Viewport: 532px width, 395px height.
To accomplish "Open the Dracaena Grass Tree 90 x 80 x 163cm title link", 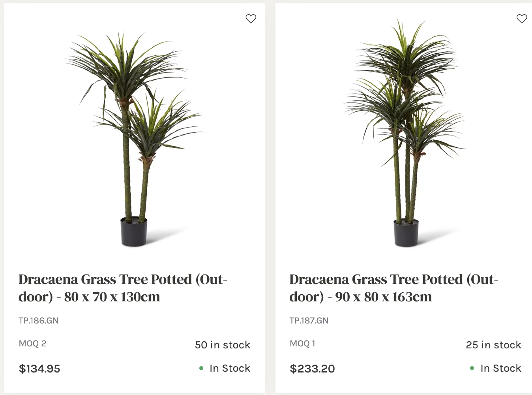I will click(x=394, y=288).
